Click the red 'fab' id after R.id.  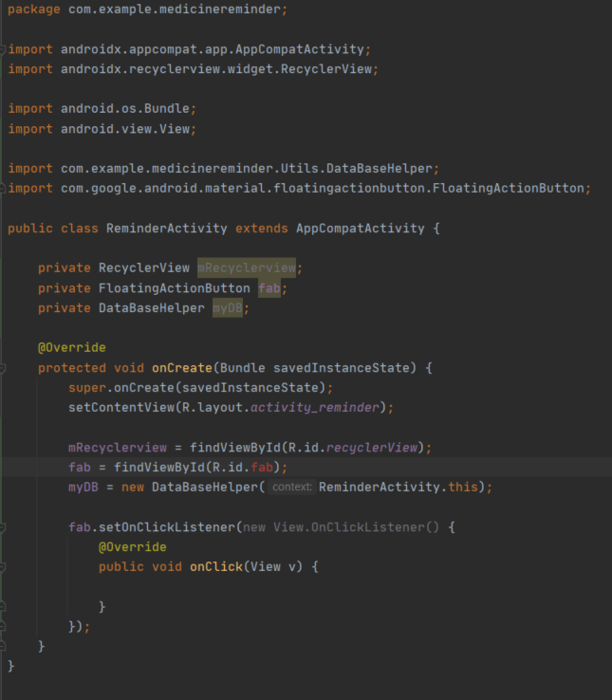262,467
